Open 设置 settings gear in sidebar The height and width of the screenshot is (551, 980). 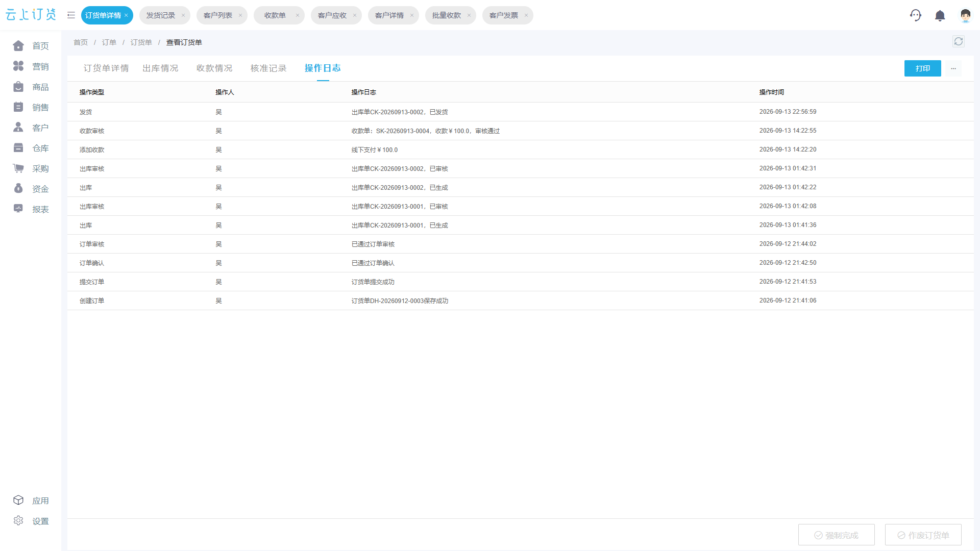tap(31, 521)
